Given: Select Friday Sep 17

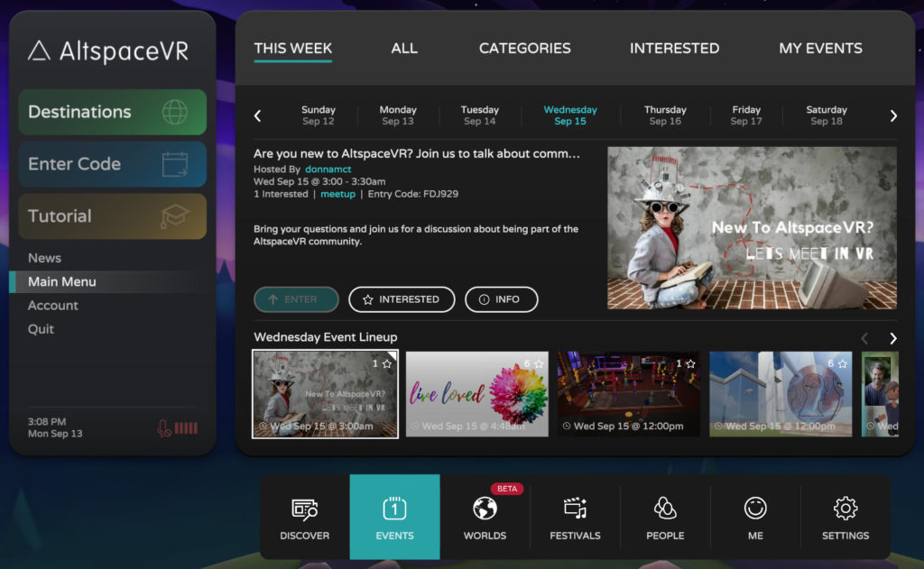Looking at the screenshot, I should pos(746,115).
